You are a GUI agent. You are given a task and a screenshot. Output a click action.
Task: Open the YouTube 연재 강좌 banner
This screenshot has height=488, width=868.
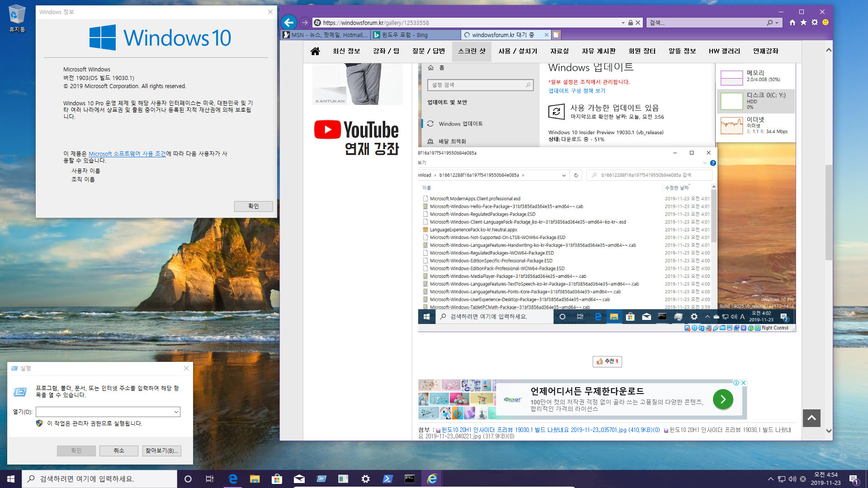pos(357,138)
